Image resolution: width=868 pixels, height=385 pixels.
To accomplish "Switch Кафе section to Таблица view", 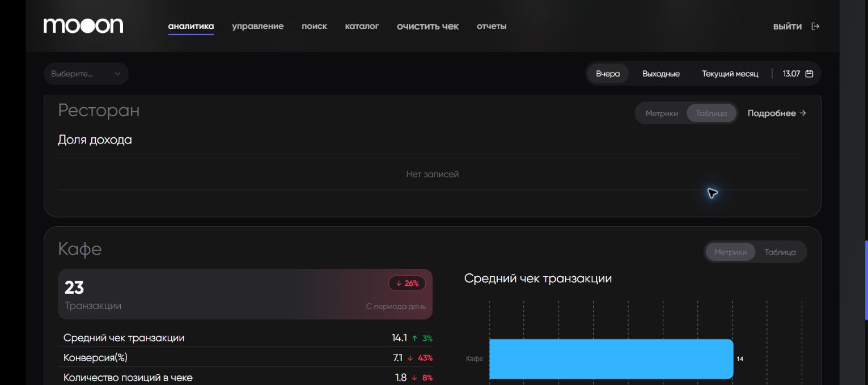I will click(x=780, y=252).
